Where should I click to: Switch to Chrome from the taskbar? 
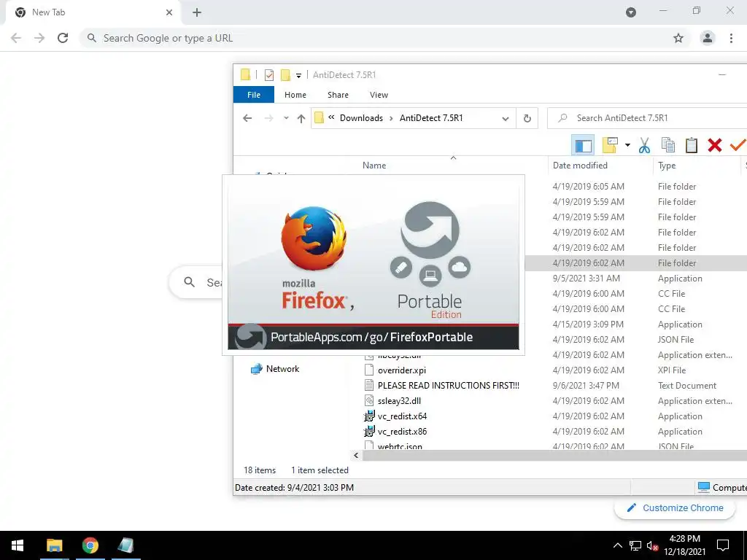point(90,545)
